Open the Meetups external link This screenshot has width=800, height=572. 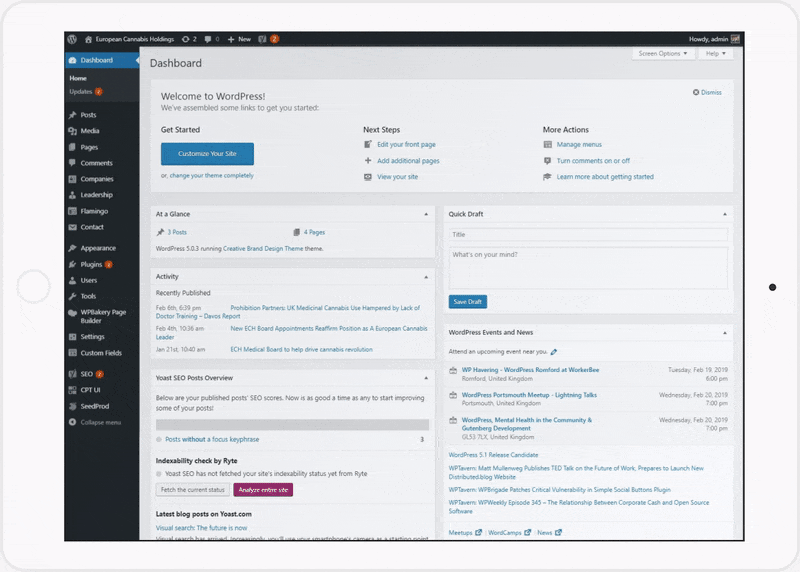pyautogui.click(x=465, y=533)
